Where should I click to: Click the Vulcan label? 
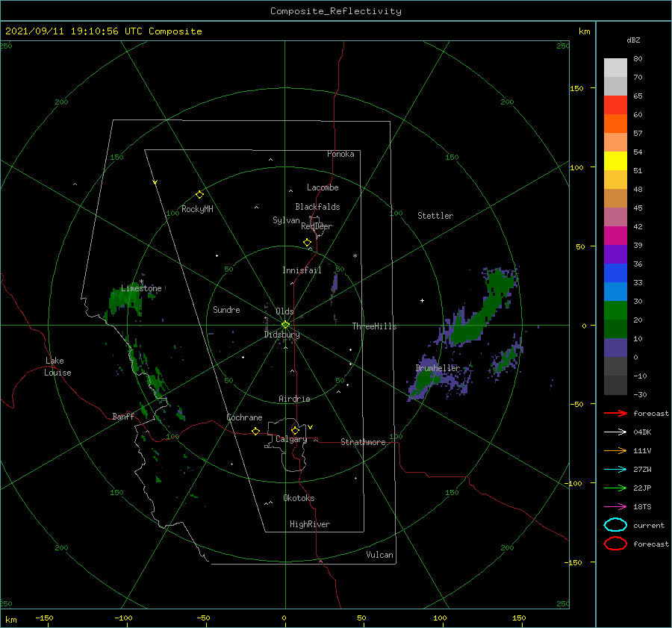(379, 555)
